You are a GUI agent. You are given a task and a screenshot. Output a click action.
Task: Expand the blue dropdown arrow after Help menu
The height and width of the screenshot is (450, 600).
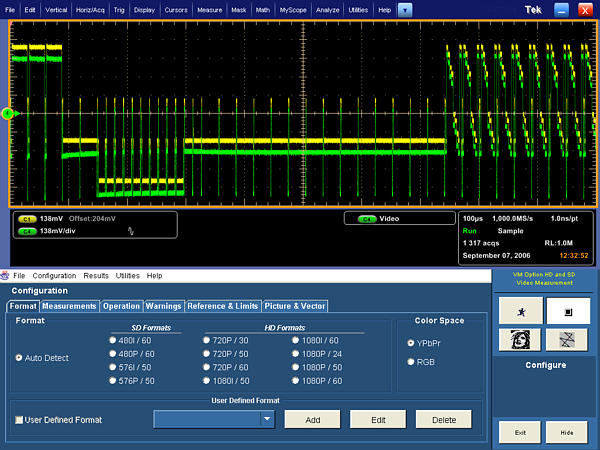404,9
